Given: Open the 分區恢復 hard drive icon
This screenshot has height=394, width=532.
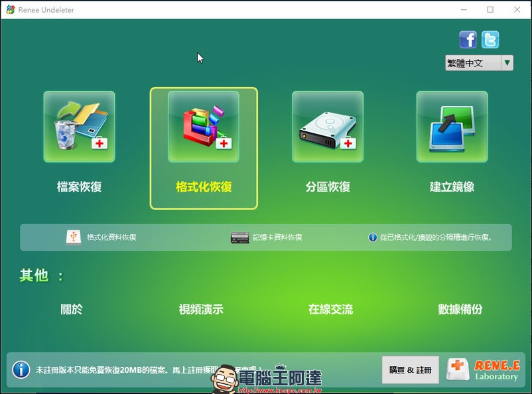Looking at the screenshot, I should (328, 127).
